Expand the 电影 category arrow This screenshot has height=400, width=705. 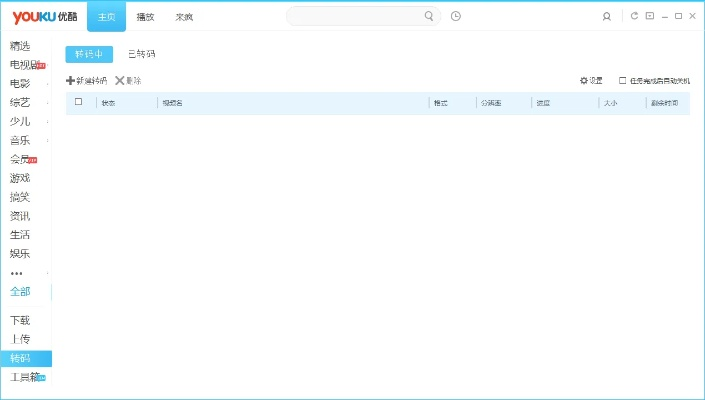pos(48,84)
